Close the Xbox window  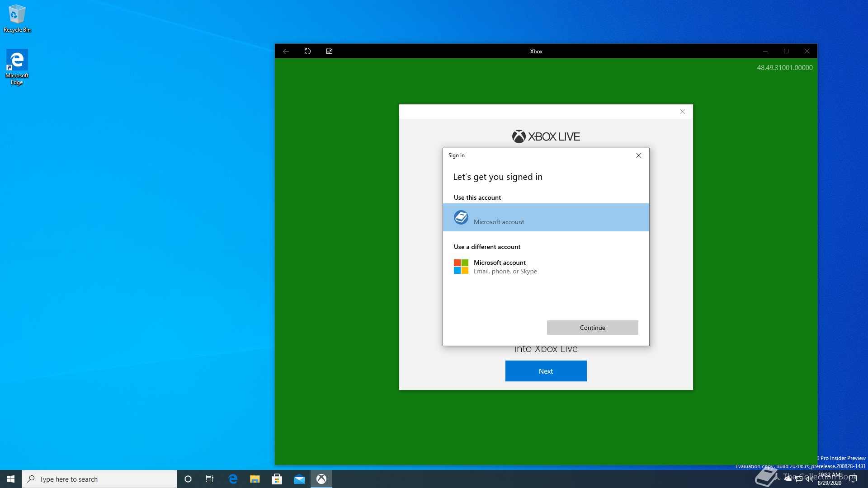click(x=807, y=51)
